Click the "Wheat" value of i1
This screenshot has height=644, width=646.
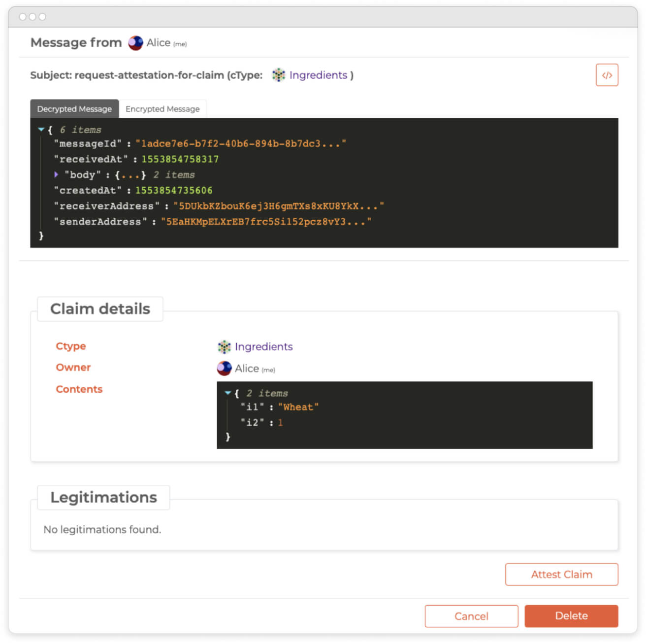(298, 407)
